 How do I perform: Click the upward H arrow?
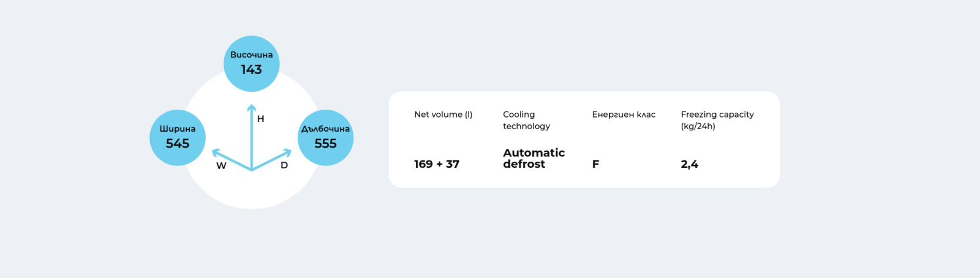252,137
